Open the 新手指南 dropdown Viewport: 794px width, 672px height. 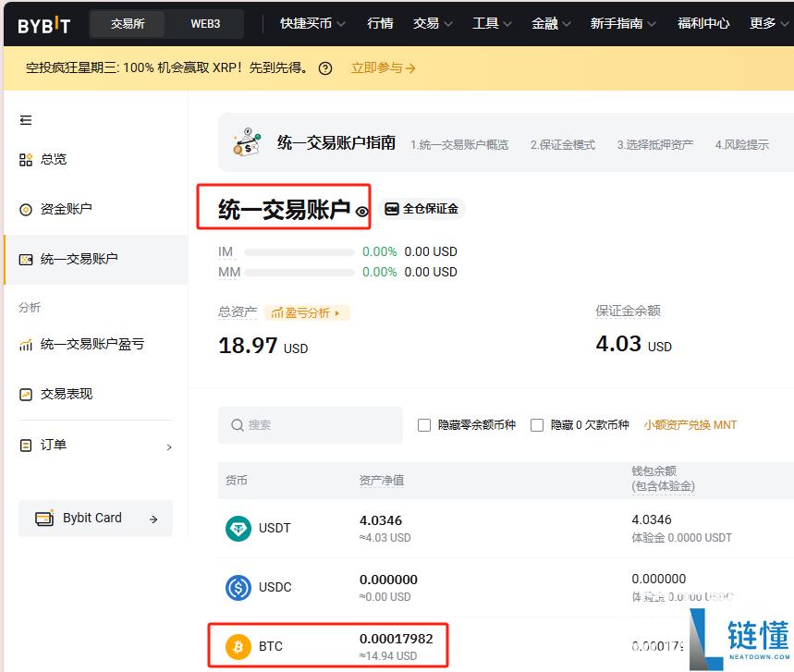click(x=623, y=23)
